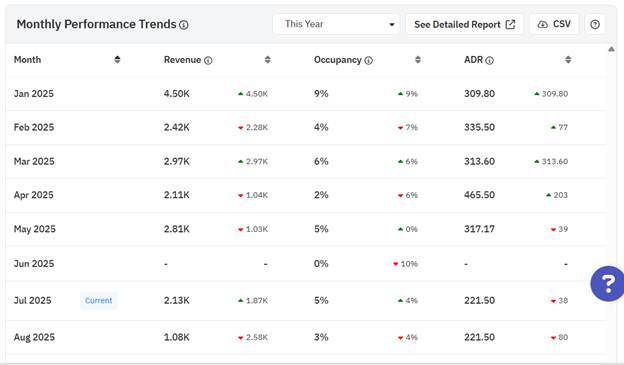Click the Month column header text
This screenshot has width=624, height=365.
[x=27, y=60]
